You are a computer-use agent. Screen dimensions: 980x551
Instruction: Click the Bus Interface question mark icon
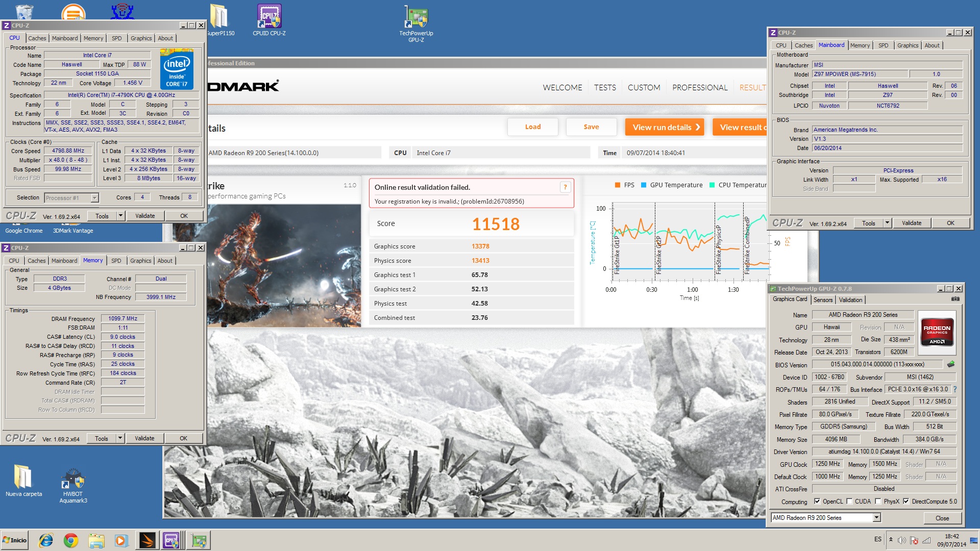[x=954, y=389]
